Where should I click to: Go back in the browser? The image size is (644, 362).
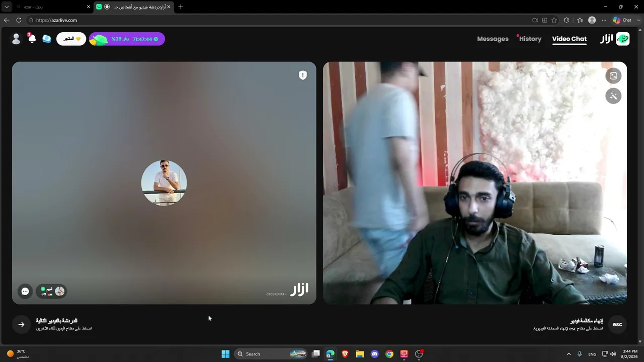7,20
